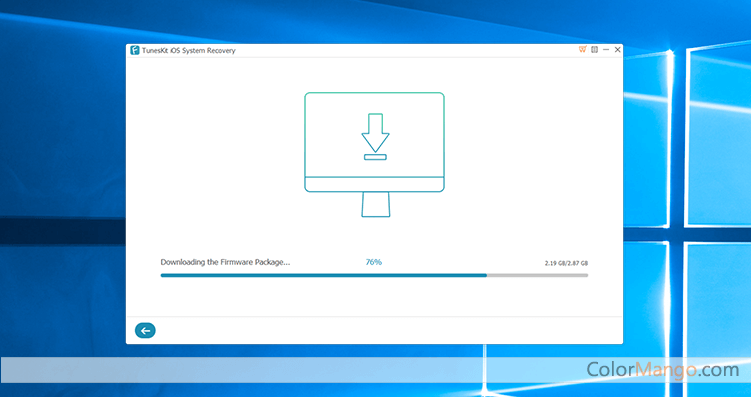Click the filled portion of download progress bar
This screenshot has height=397, width=751.
[x=323, y=275]
